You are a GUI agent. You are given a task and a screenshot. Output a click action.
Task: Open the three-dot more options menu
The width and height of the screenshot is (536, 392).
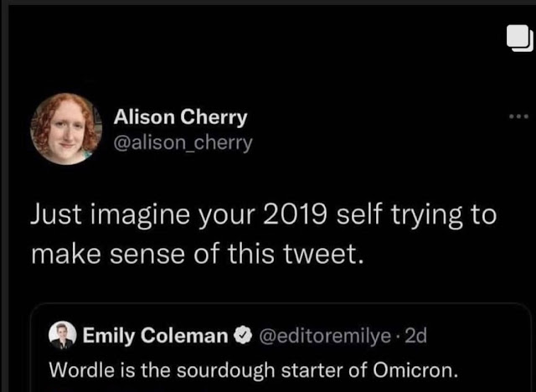coord(518,116)
